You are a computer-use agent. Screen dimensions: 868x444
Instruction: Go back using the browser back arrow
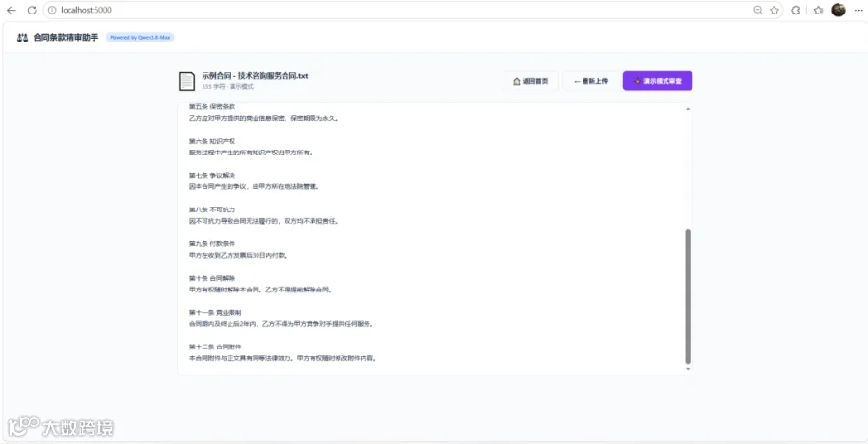(x=11, y=10)
